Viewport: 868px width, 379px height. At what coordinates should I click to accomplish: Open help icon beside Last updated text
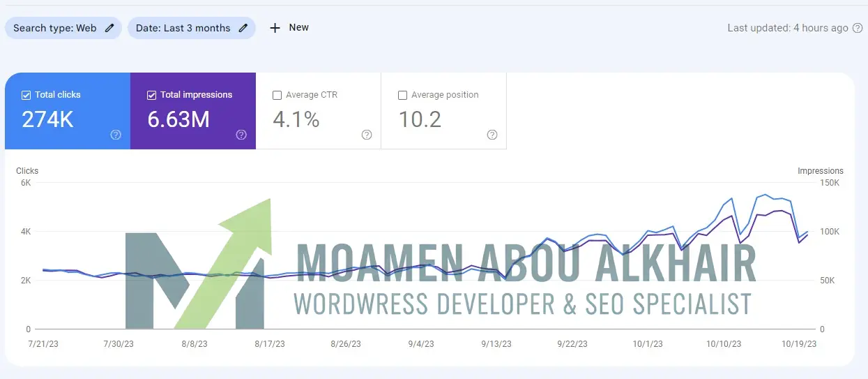coord(858,28)
